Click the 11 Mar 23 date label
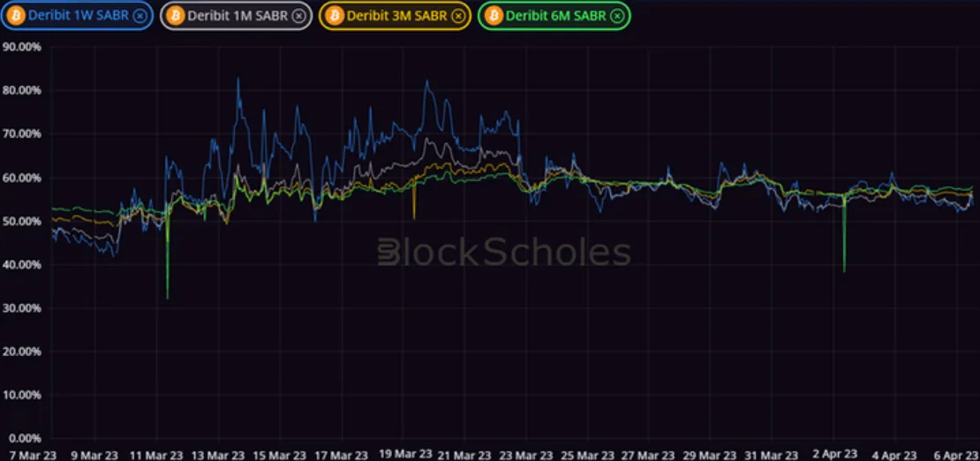Viewport: 980px width, 461px height. 156,455
